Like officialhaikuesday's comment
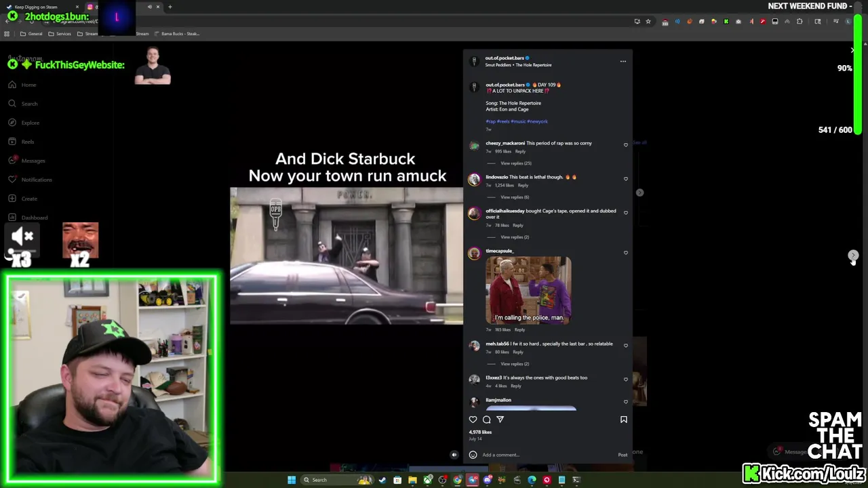Viewport: 868px width, 488px height. coord(626,212)
